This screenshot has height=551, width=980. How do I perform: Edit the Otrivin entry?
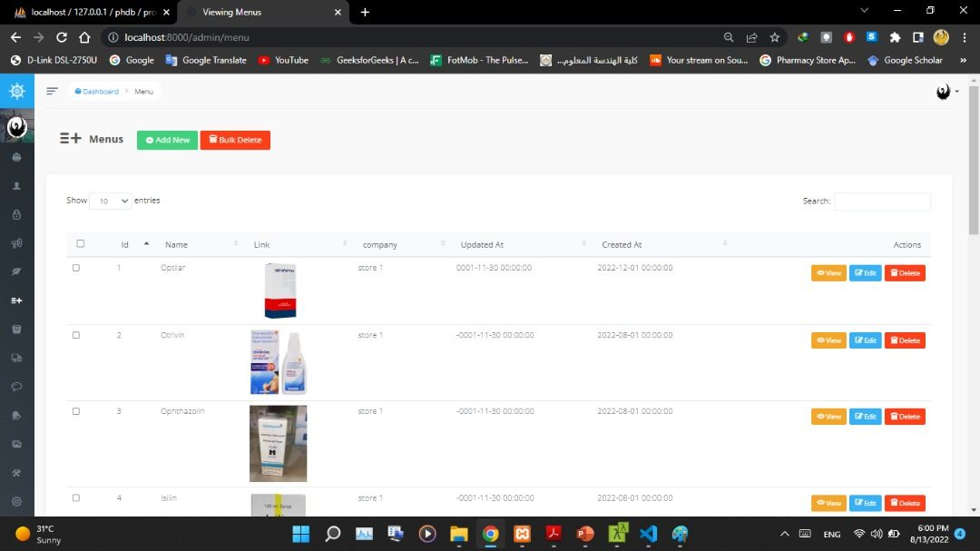click(865, 340)
